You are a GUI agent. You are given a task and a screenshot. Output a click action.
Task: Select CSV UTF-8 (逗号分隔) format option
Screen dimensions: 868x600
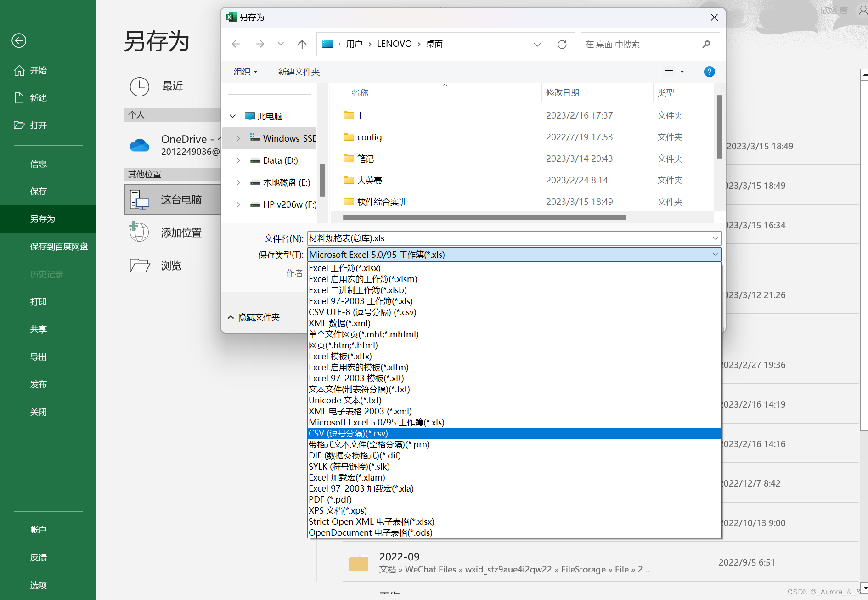click(x=362, y=312)
